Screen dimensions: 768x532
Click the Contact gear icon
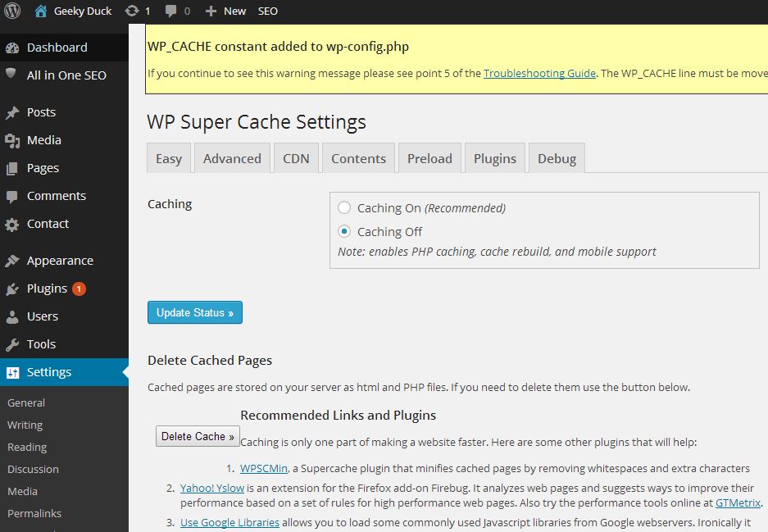12,225
